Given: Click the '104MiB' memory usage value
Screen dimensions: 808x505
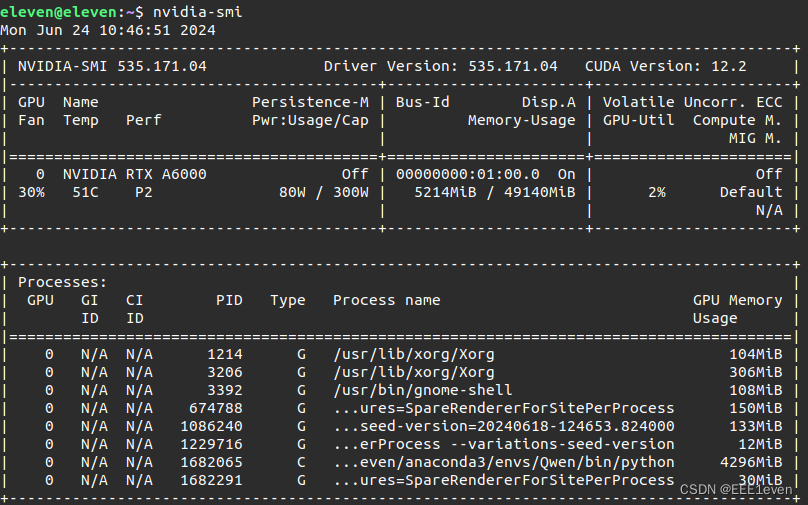Looking at the screenshot, I should [x=755, y=355].
